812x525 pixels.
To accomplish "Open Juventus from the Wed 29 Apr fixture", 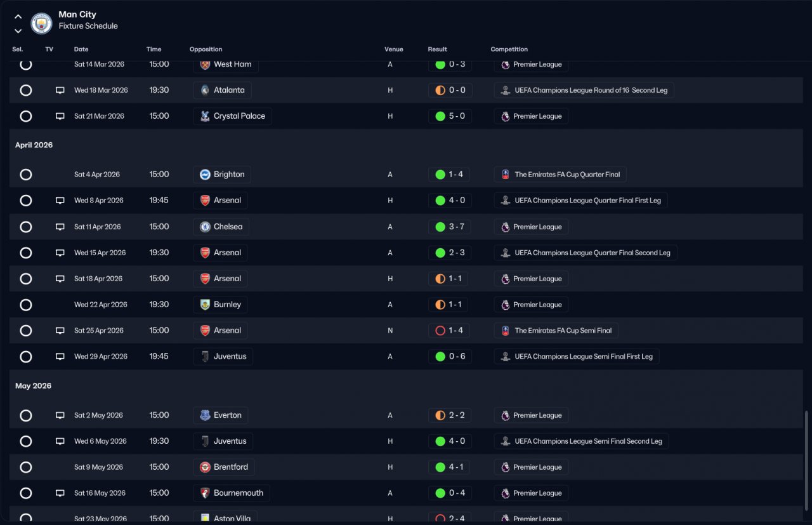I will click(x=223, y=357).
